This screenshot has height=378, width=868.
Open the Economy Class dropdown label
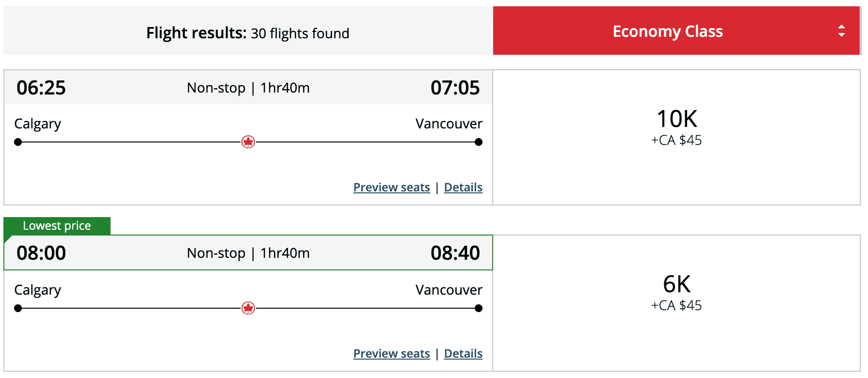(667, 31)
